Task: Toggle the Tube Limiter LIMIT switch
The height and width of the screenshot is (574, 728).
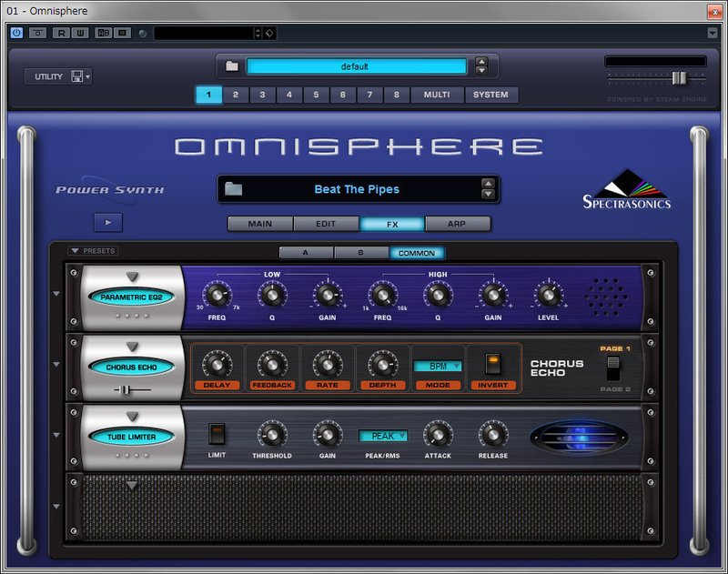Action: [217, 434]
